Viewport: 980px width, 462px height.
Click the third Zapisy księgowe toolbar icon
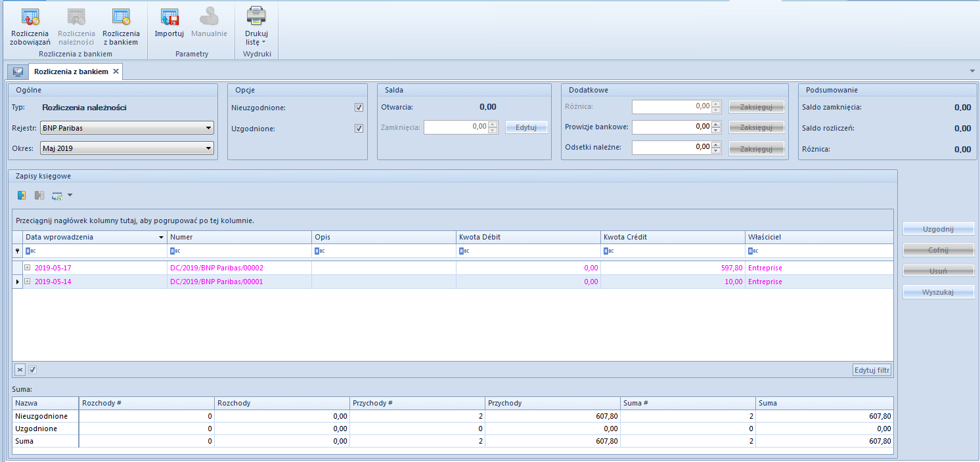(x=57, y=195)
